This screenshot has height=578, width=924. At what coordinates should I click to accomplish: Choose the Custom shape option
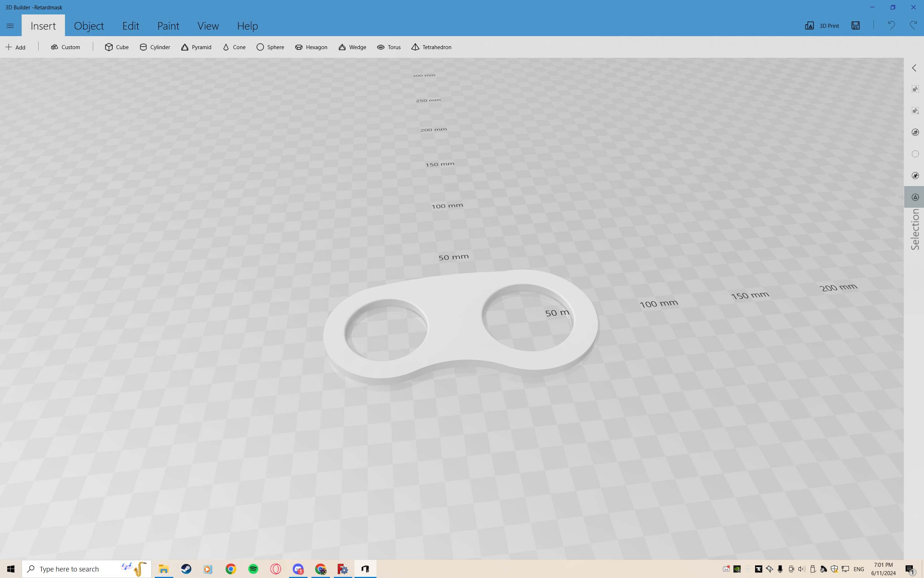click(x=66, y=47)
